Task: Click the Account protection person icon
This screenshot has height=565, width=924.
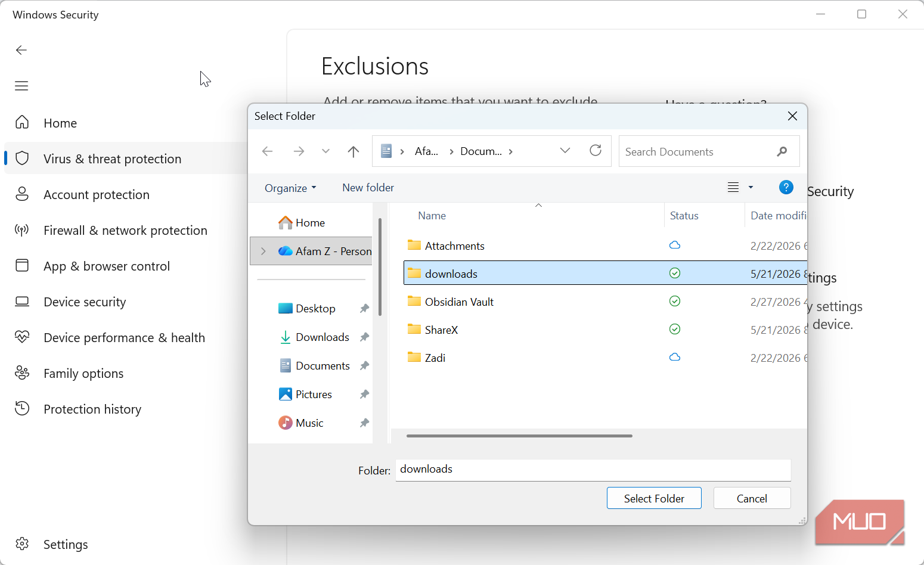Action: pos(22,194)
